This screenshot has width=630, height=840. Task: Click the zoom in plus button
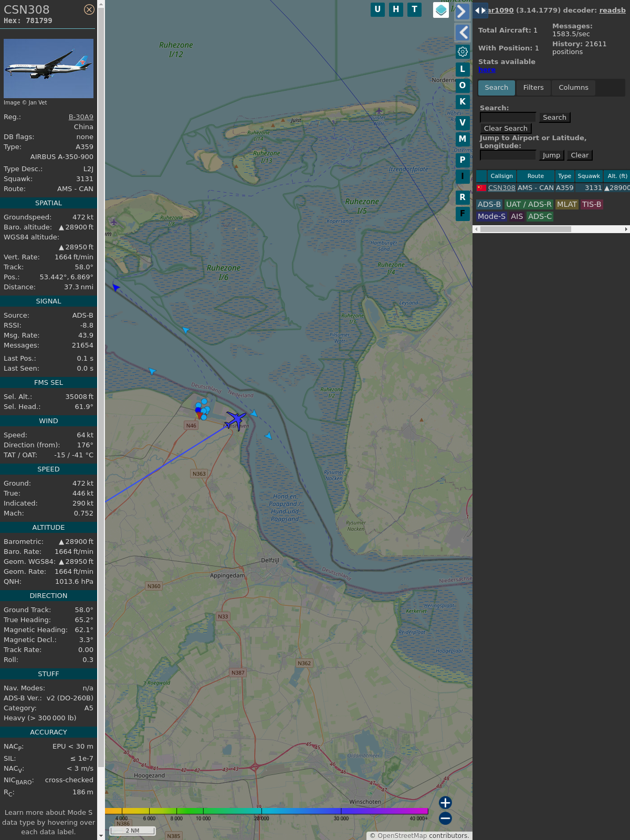[445, 802]
